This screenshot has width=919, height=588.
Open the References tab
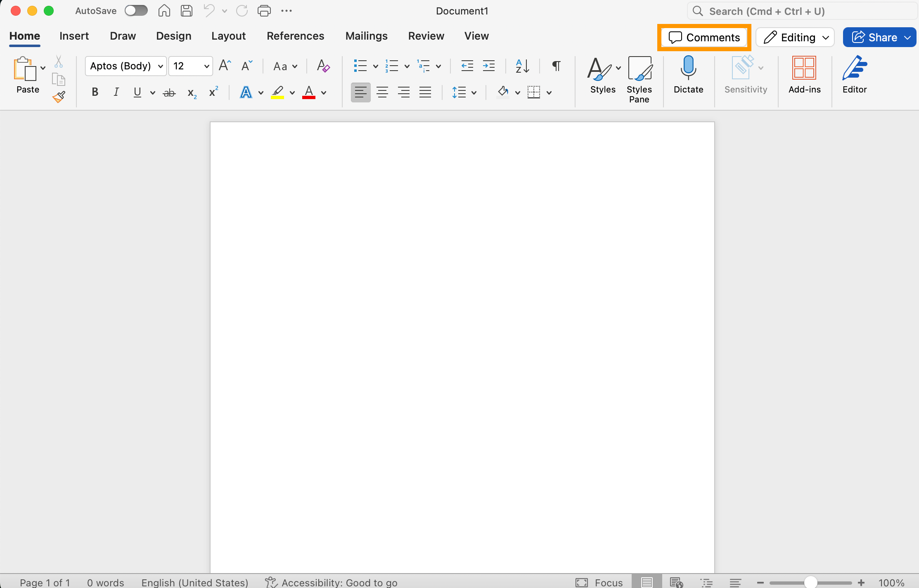tap(295, 36)
